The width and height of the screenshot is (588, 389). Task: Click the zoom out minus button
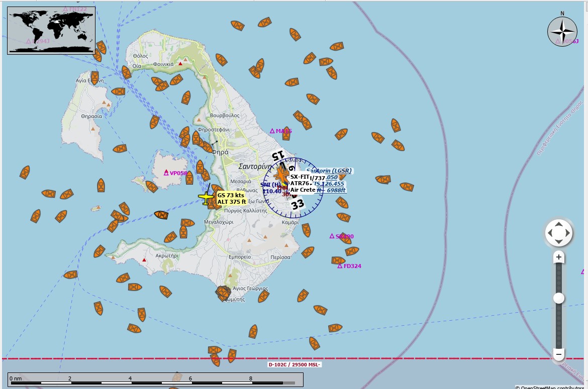[559, 354]
